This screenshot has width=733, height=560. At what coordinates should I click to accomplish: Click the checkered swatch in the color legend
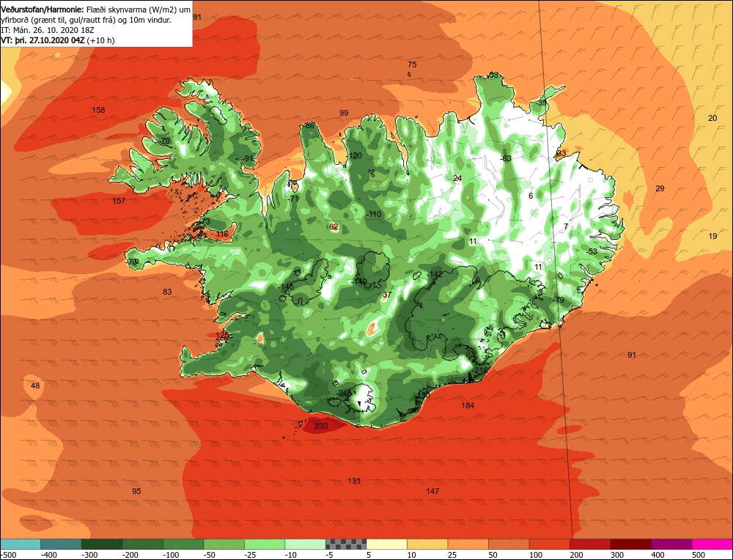346,544
